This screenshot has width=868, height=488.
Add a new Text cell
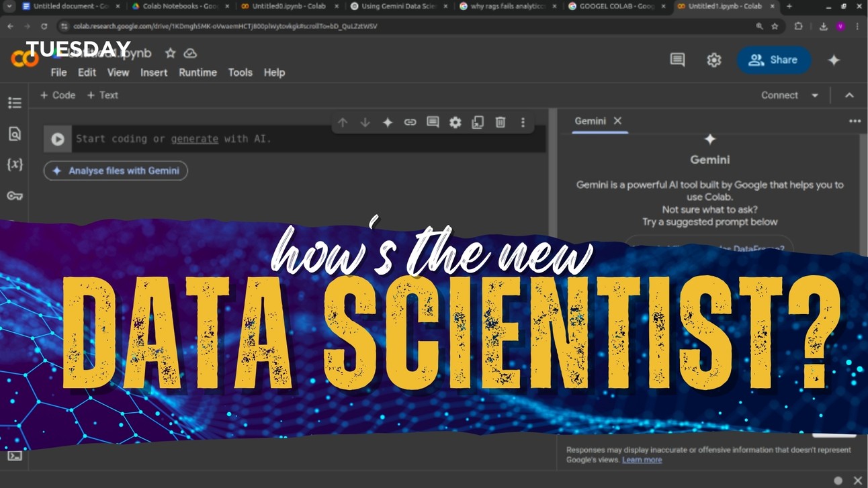point(103,95)
